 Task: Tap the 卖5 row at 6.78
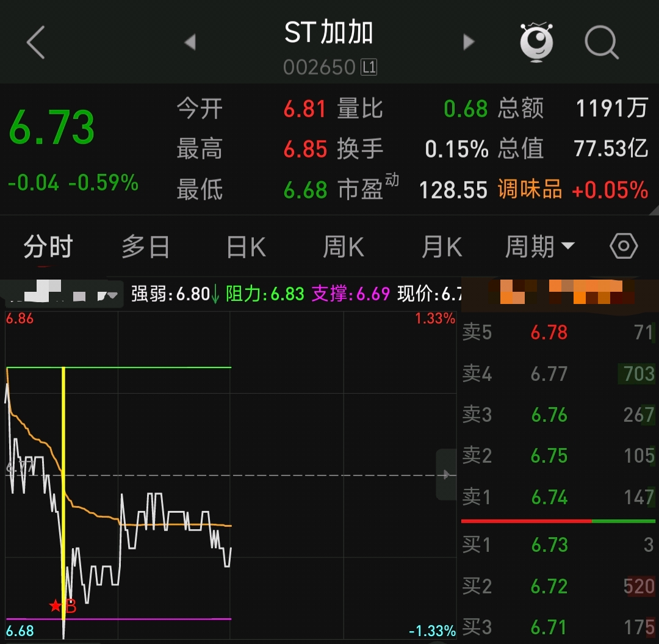pyautogui.click(x=558, y=332)
